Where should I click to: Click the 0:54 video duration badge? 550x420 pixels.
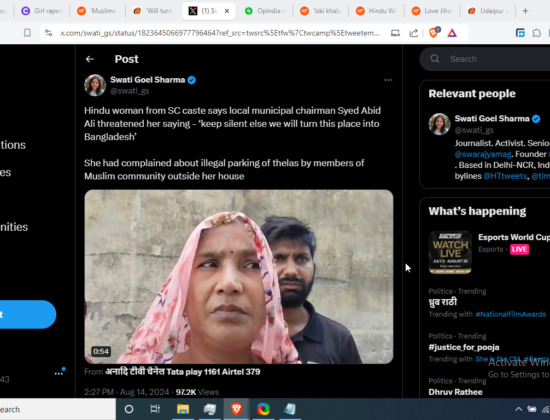click(x=101, y=351)
